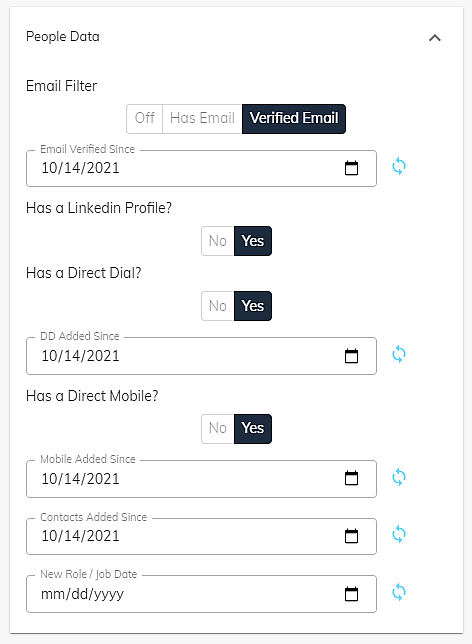Open calendar picker for New Role / Job Date
This screenshot has height=644, width=472.
351,594
